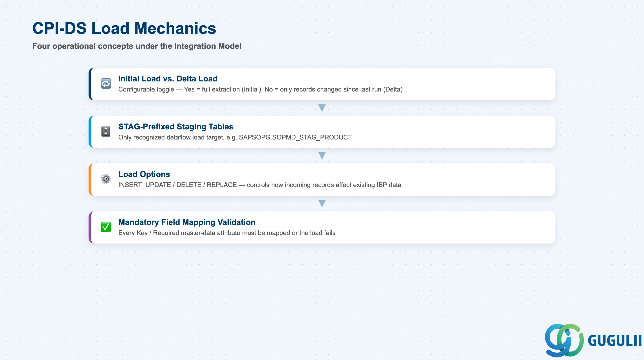Screen dimensions: 644x360
Task: Click the gear icon beside Load Options
Action: click(x=106, y=179)
